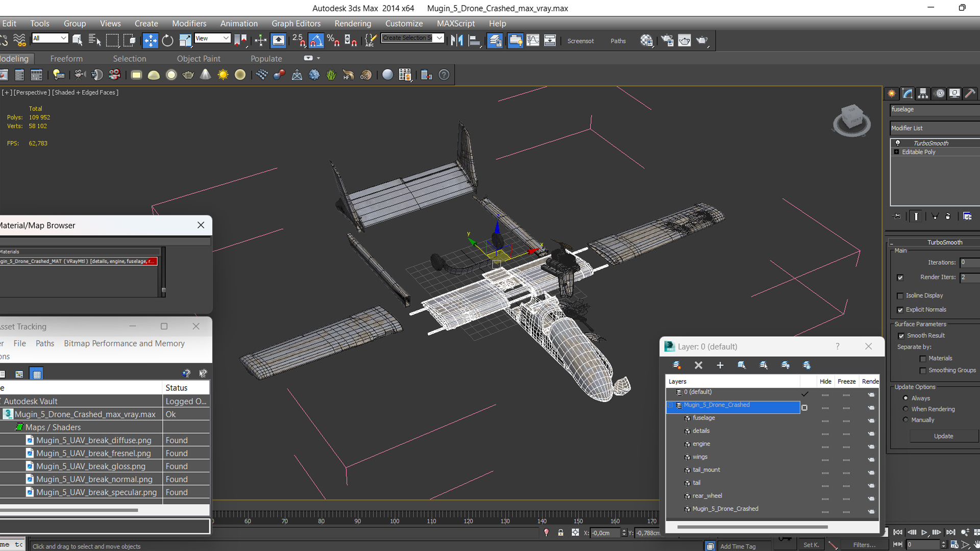Expand the Editable Poly stack entry
980x551 pixels.
897,152
